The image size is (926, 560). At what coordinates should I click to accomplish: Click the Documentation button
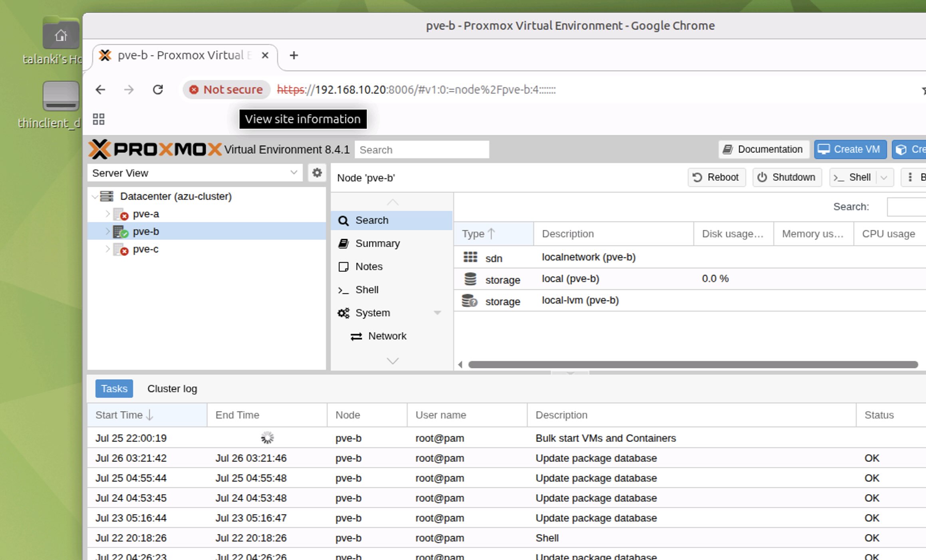(764, 149)
